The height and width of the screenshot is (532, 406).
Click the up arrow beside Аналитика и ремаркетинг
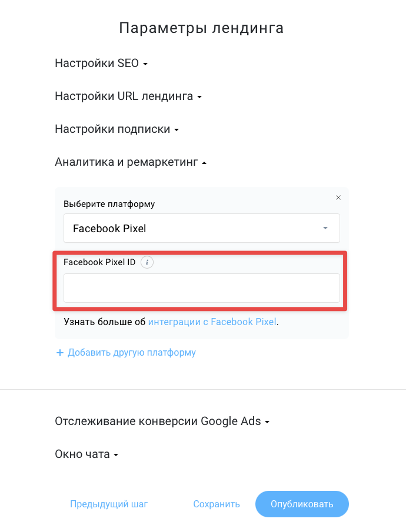(x=204, y=163)
